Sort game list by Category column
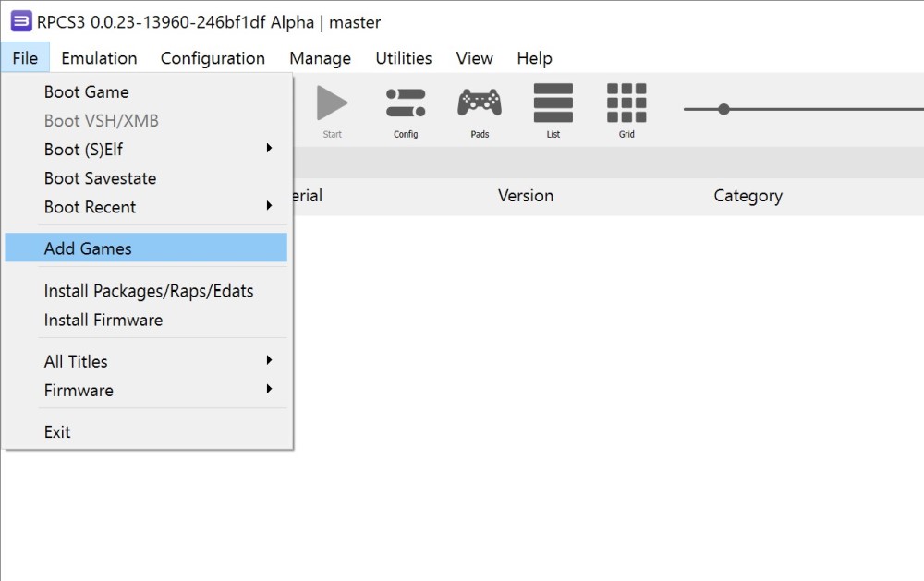Image resolution: width=924 pixels, height=581 pixels. pos(748,196)
